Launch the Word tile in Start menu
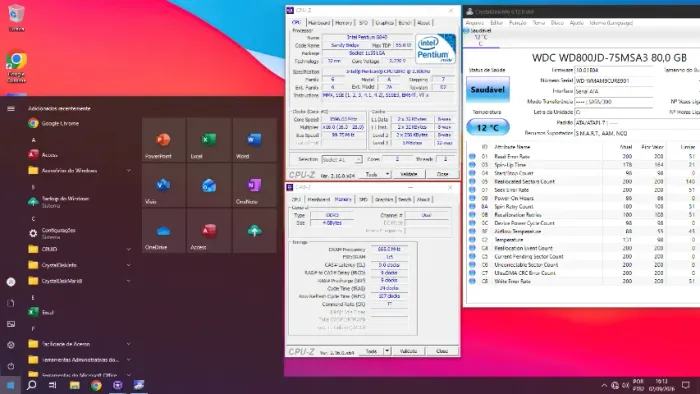The image size is (700, 394). point(254,140)
